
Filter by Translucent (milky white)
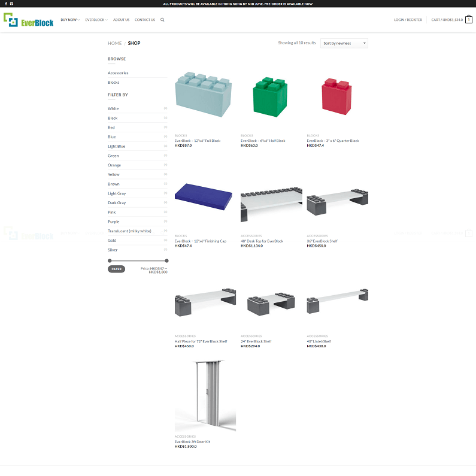click(129, 231)
